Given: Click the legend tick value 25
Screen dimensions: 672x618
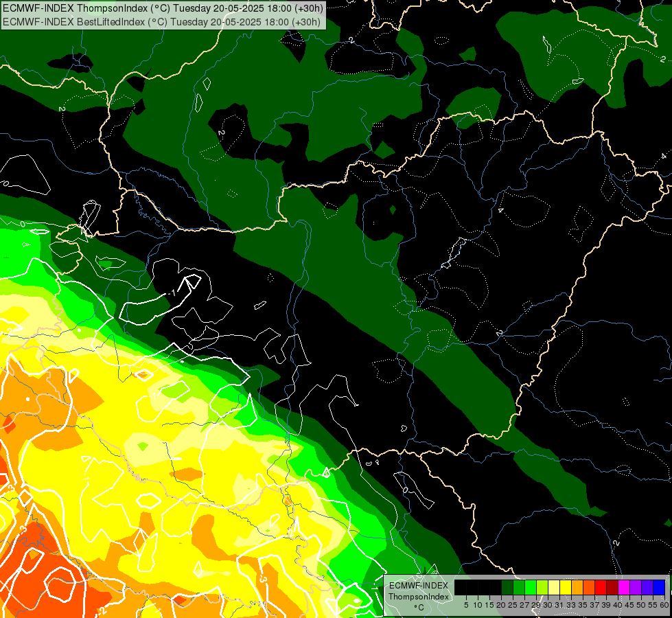Looking at the screenshot, I should (513, 605).
